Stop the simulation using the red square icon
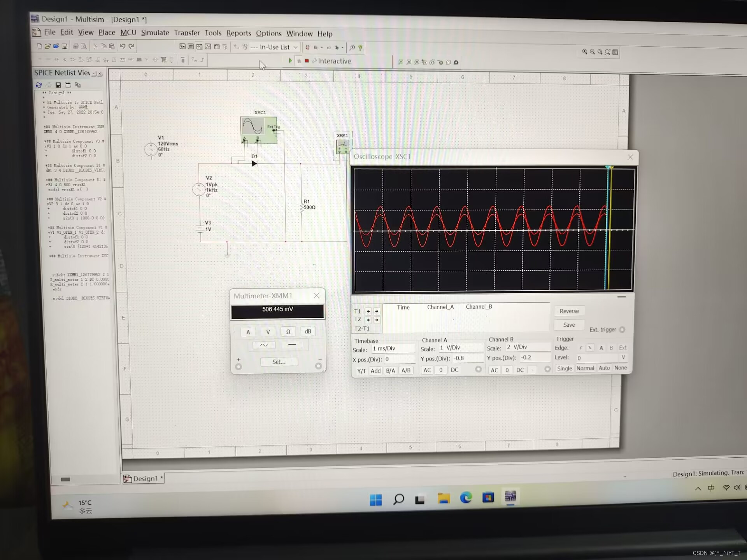This screenshot has height=560, width=747. point(307,61)
